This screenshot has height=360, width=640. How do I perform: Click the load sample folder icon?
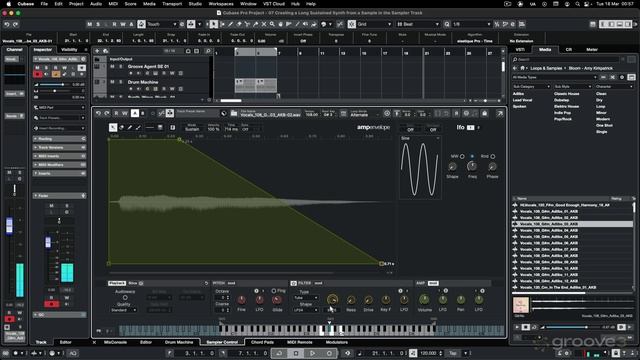click(x=234, y=113)
